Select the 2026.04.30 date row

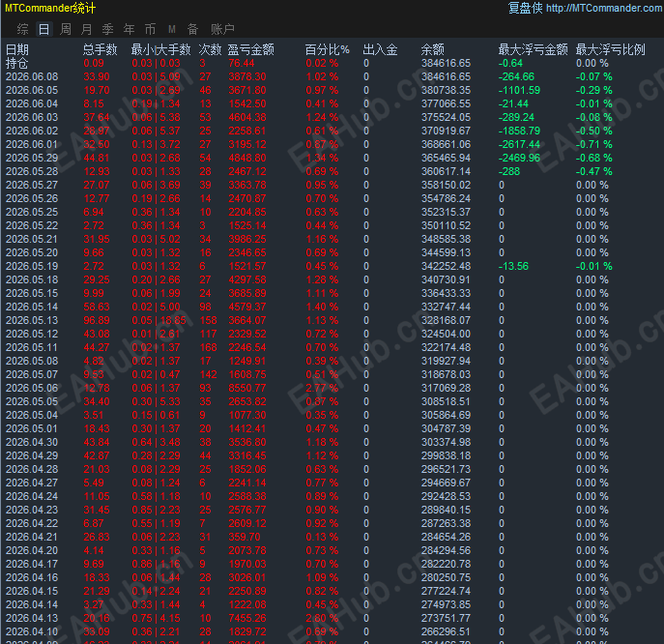(32, 442)
